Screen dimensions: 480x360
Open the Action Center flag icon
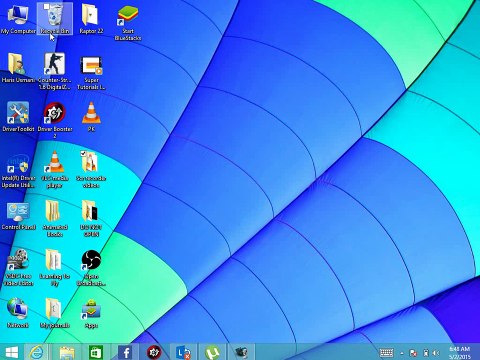coord(413,353)
